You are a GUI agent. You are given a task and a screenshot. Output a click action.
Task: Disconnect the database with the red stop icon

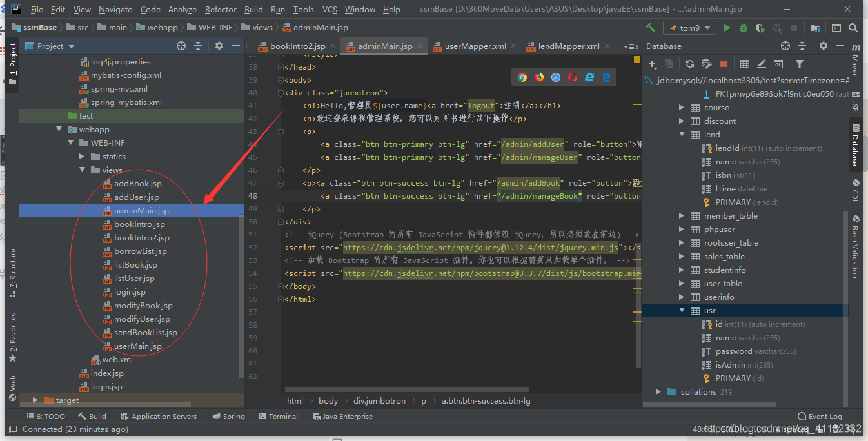pos(724,64)
